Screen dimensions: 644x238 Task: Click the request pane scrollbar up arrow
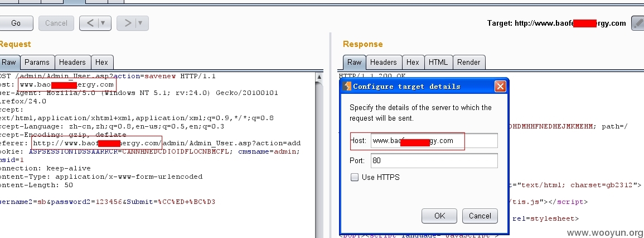319,77
